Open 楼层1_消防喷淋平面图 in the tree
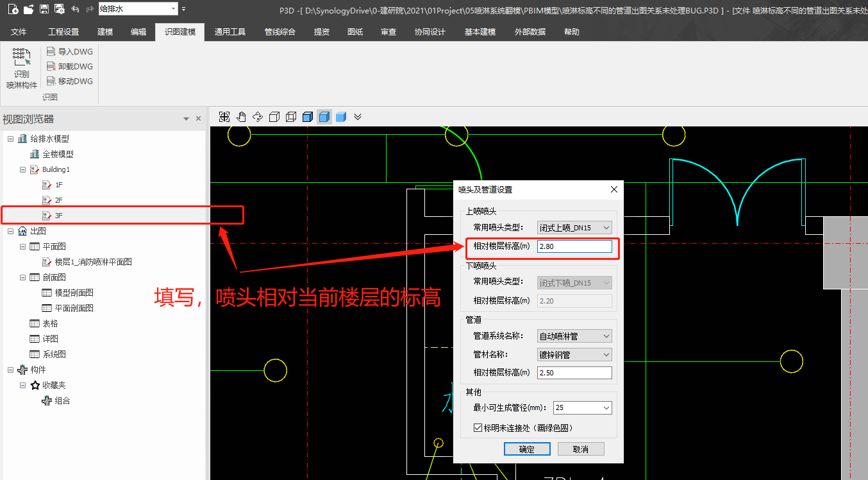The width and height of the screenshot is (868, 480). coord(94,262)
